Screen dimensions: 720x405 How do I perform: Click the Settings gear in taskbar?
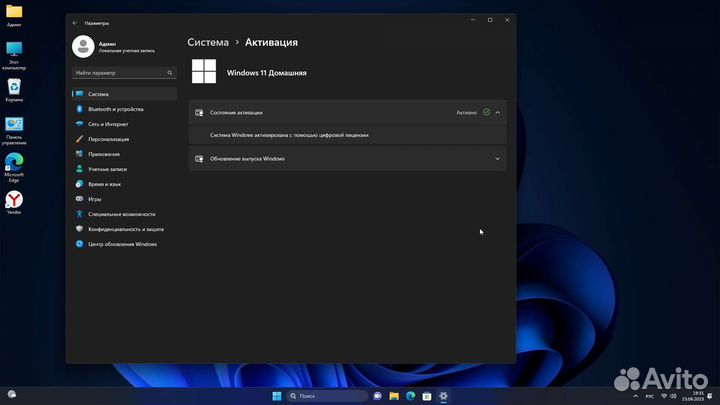click(x=443, y=396)
